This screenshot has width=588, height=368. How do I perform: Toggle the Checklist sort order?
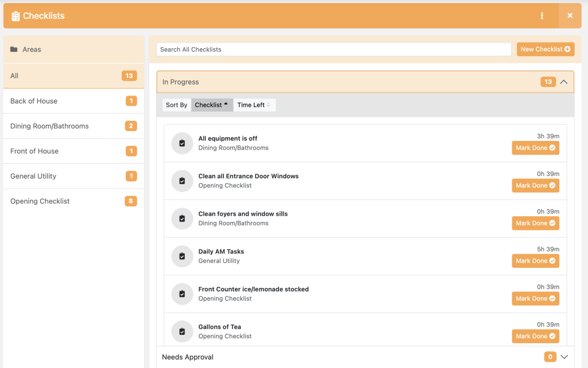tap(212, 105)
